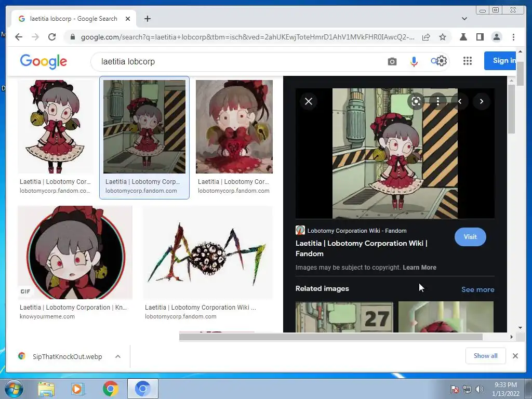Screen dimensions: 532x399
Task: Search by image with the camera icon
Action: click(392, 62)
